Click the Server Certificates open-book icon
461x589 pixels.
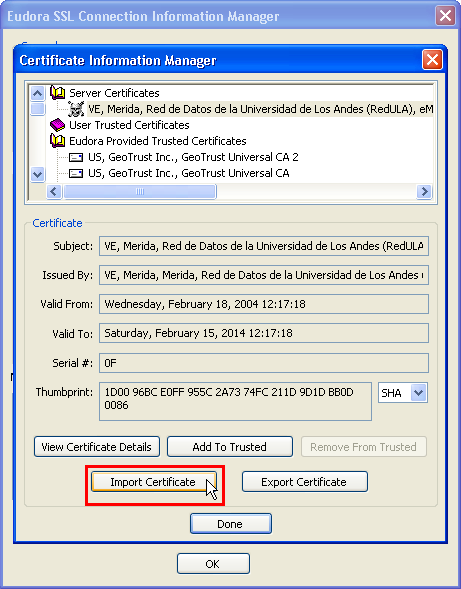coord(57,92)
